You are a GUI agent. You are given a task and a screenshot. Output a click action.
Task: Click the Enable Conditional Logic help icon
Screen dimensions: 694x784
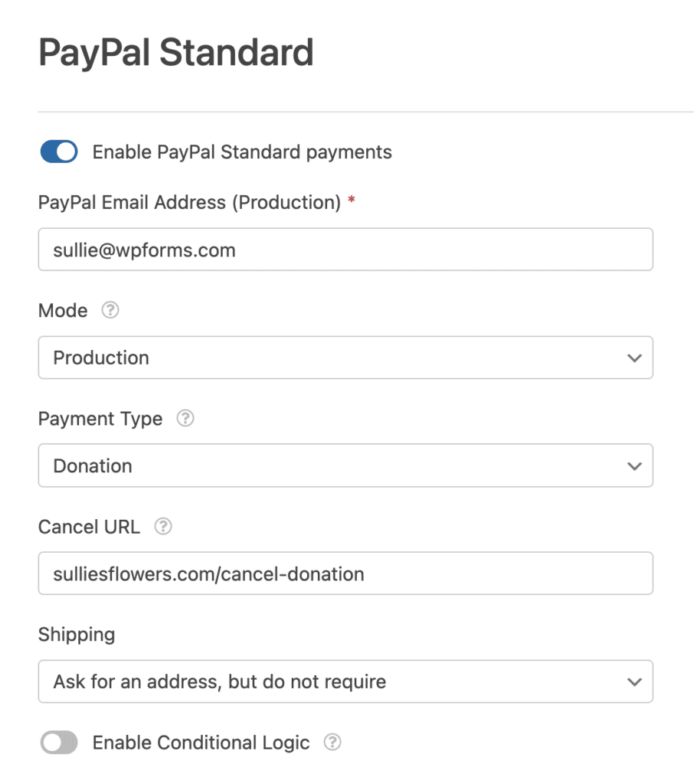coord(332,743)
